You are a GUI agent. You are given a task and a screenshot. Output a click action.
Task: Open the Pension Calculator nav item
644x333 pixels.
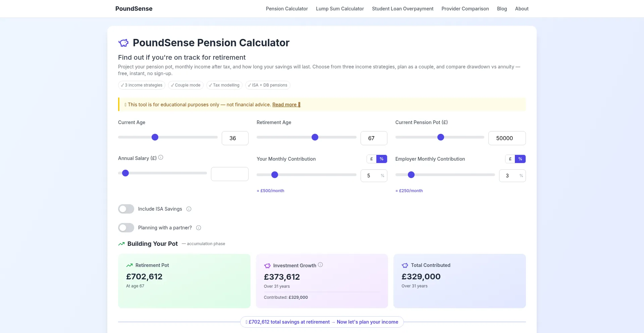(287, 9)
